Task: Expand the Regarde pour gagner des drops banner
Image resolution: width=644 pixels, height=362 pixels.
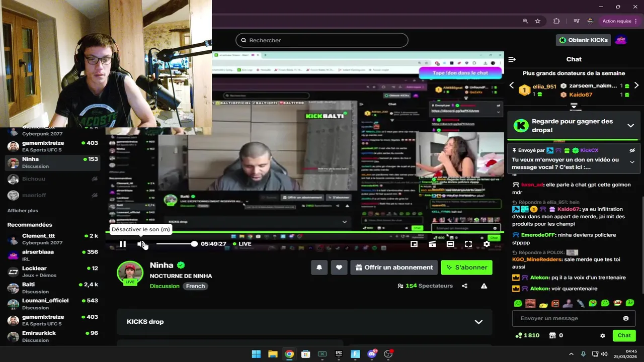Action: pyautogui.click(x=631, y=126)
